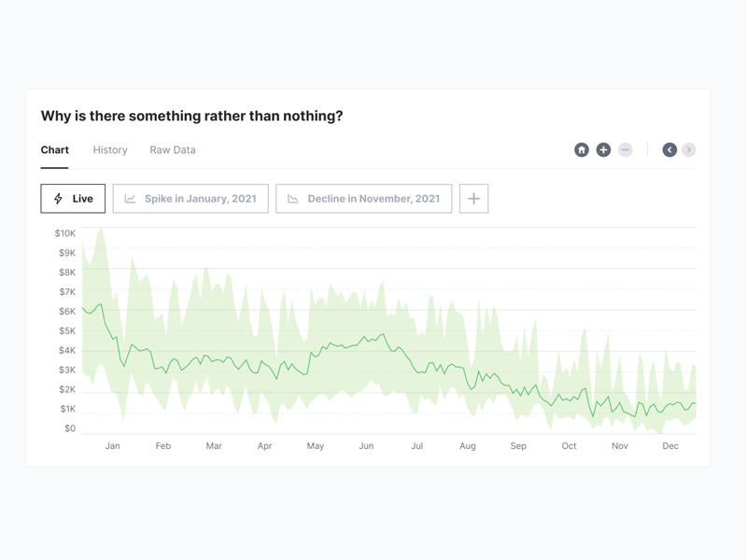Click the chart title heading text
The image size is (747, 560).
pyautogui.click(x=191, y=117)
